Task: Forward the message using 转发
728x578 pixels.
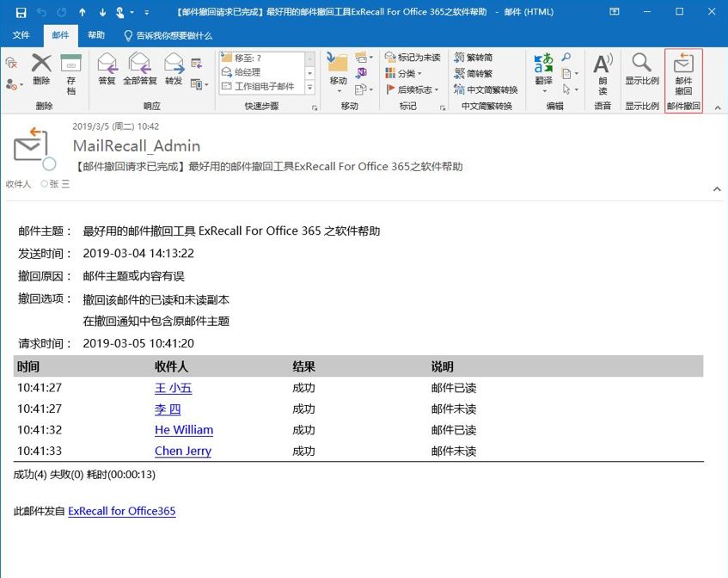Action: (x=174, y=70)
